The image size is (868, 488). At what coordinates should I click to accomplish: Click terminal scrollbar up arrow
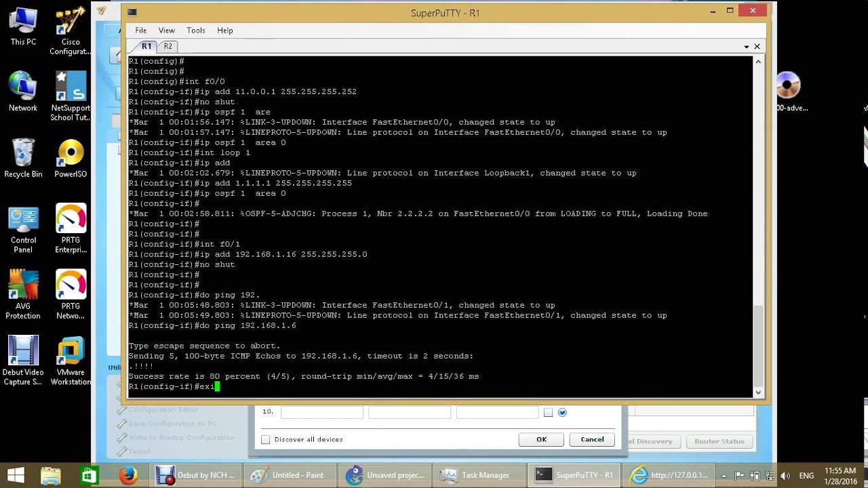click(758, 62)
